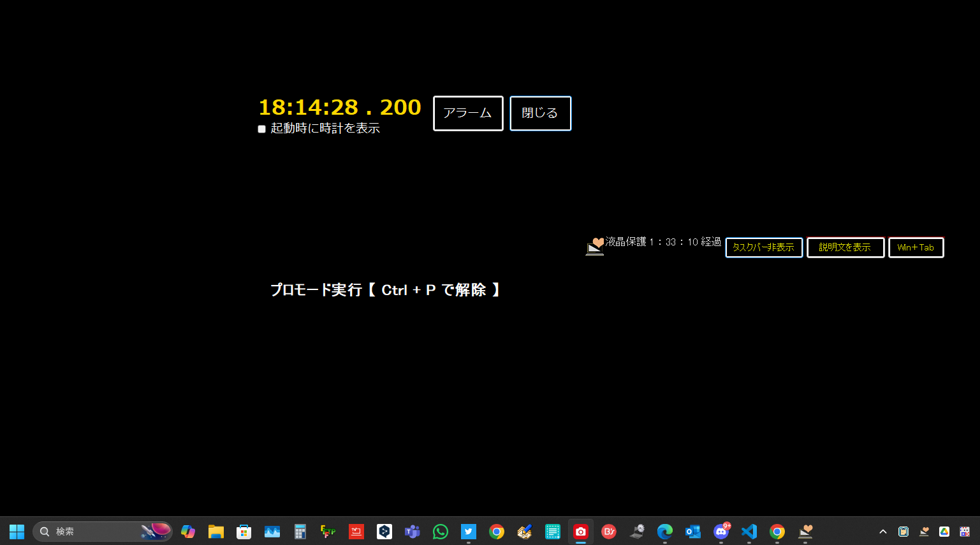Click the laptop heart icon beside 液晶保護
Screen dimensions: 980x545
click(595, 246)
